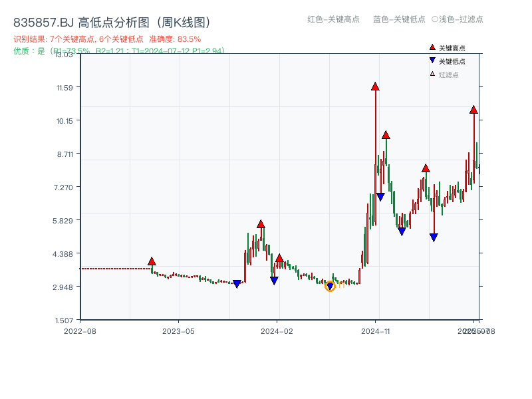
Task: Click the 8.711 y-axis label
Action: (x=65, y=154)
